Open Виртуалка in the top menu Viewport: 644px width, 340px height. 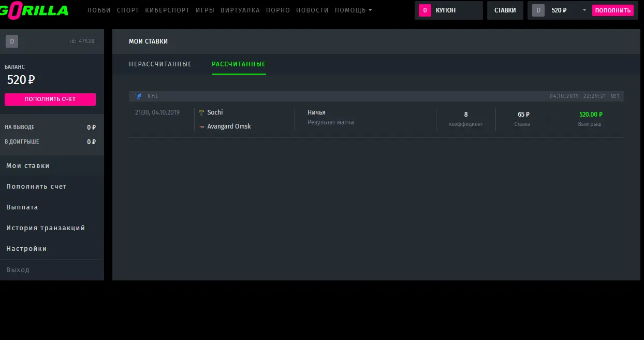(x=240, y=10)
